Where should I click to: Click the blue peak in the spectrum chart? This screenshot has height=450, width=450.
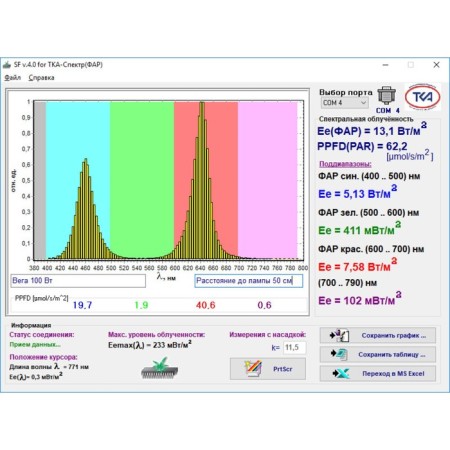point(86,160)
